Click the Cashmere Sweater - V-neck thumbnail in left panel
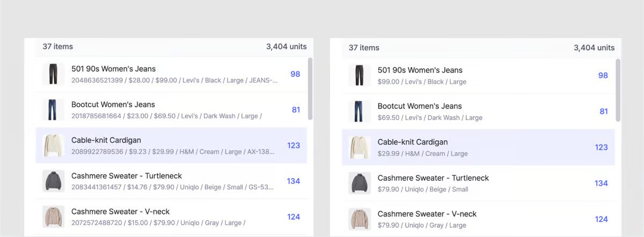This screenshot has height=237, width=644. (53, 217)
